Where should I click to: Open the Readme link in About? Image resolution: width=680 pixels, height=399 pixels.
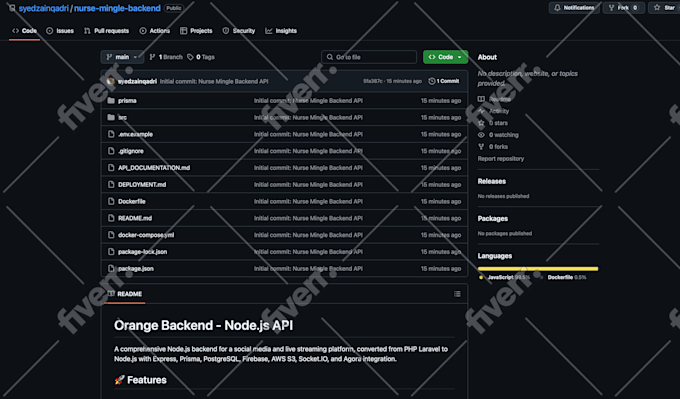coord(495,99)
